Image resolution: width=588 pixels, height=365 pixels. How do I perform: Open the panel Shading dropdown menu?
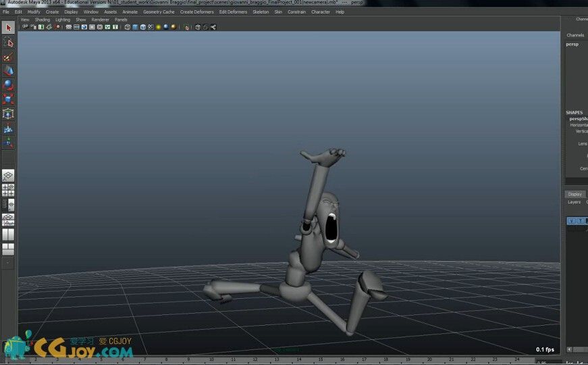(x=43, y=20)
